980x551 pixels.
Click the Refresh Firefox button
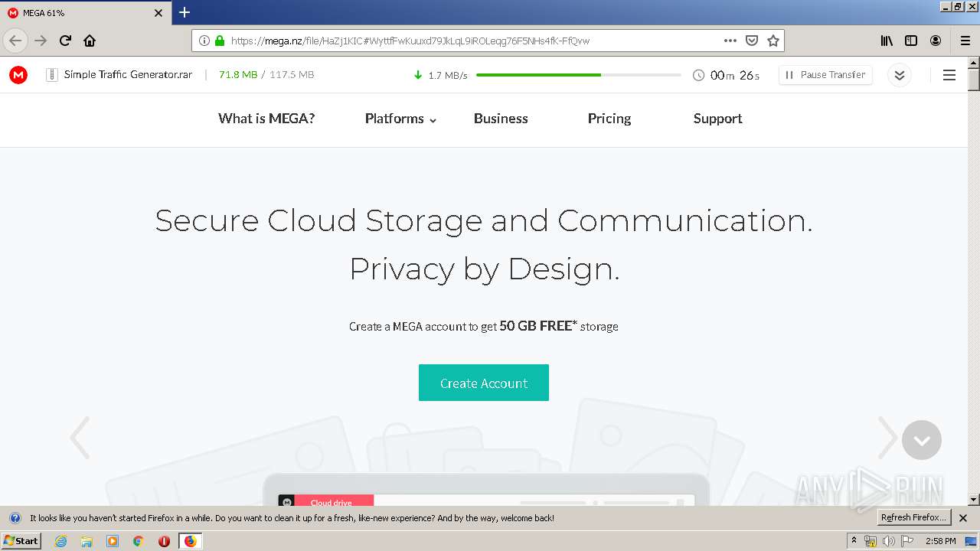pos(913,518)
